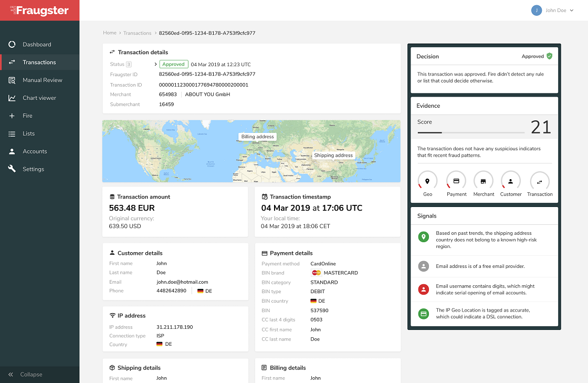This screenshot has width=588, height=383.
Task: Click the Transactions breadcrumb link
Action: coord(137,33)
